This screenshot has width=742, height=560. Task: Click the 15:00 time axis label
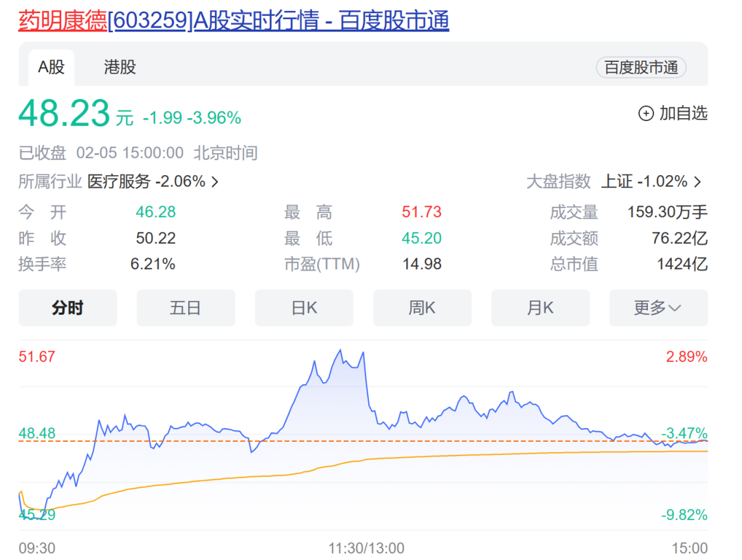[690, 548]
